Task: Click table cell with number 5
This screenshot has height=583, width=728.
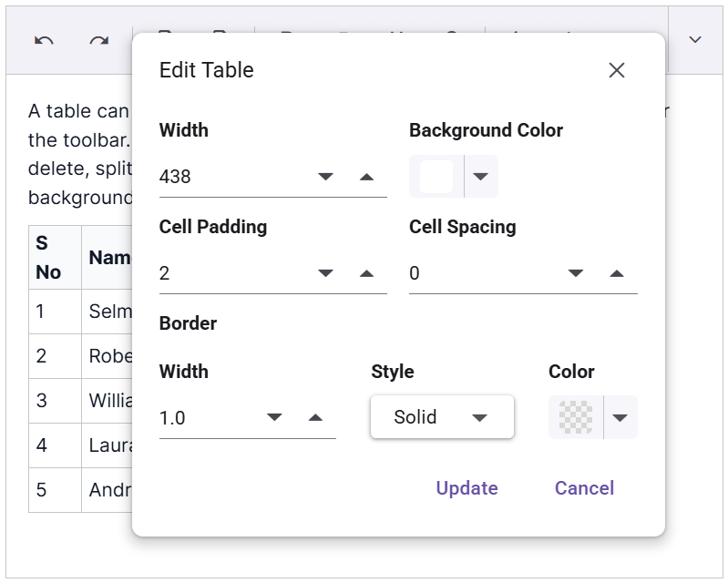Action: click(x=55, y=490)
